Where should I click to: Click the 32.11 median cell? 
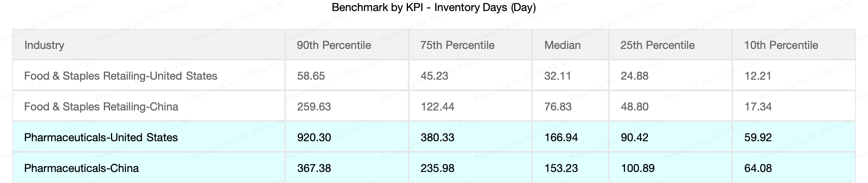(x=558, y=76)
